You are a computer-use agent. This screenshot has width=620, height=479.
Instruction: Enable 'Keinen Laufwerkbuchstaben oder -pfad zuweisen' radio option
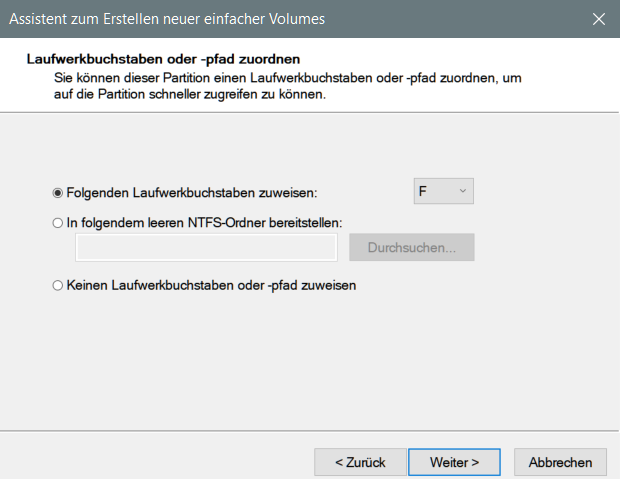point(58,285)
